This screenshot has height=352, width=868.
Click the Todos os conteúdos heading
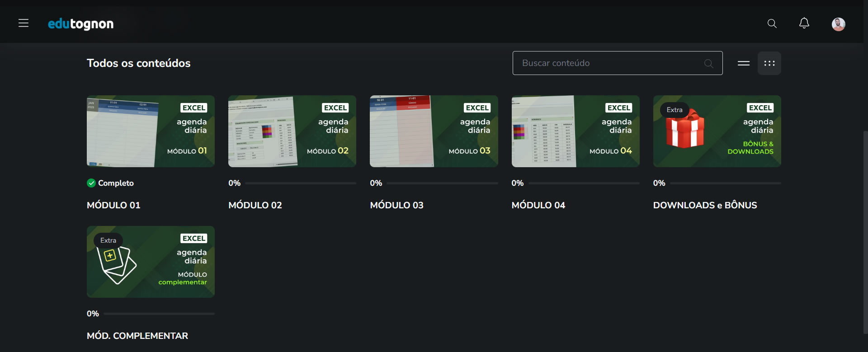click(x=139, y=63)
